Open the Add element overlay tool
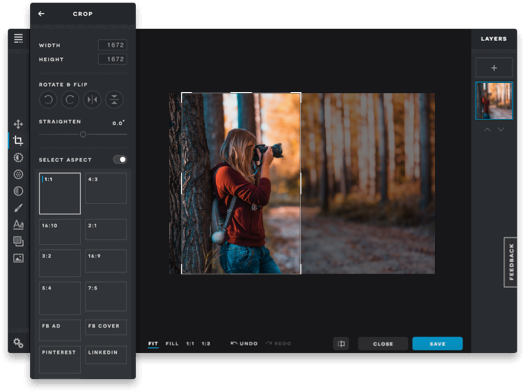The height and width of the screenshot is (392, 525). click(x=18, y=241)
